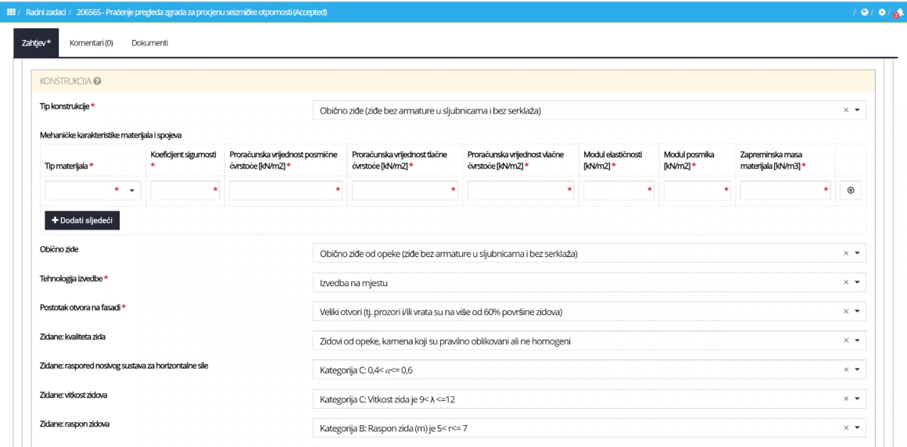Click the 'Izvedba na mjestu' value
Screen dimensions: 907x447
click(x=353, y=282)
